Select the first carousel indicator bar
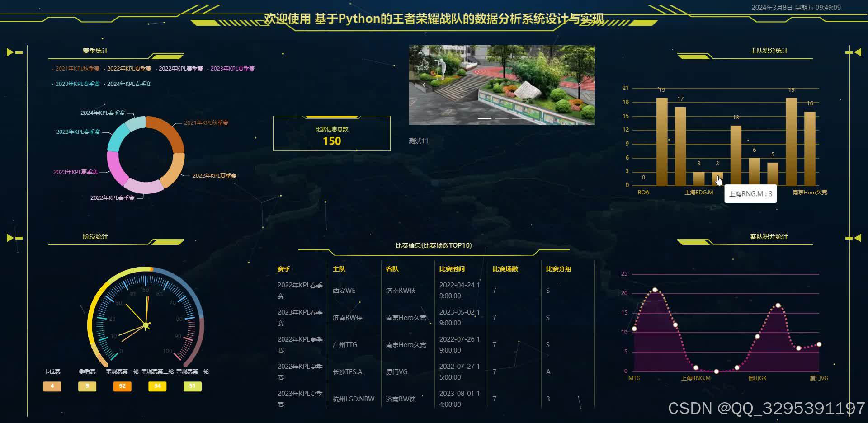The width and height of the screenshot is (868, 423). [x=485, y=118]
